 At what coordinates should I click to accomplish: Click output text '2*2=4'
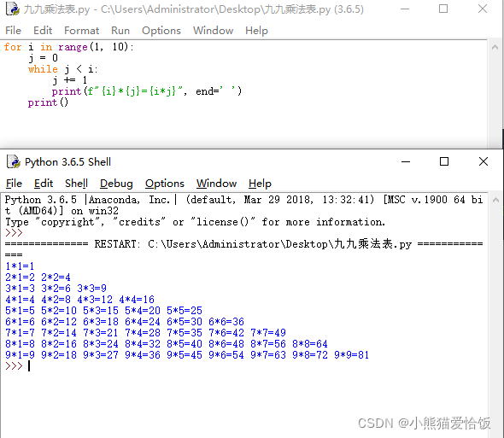(x=56, y=277)
